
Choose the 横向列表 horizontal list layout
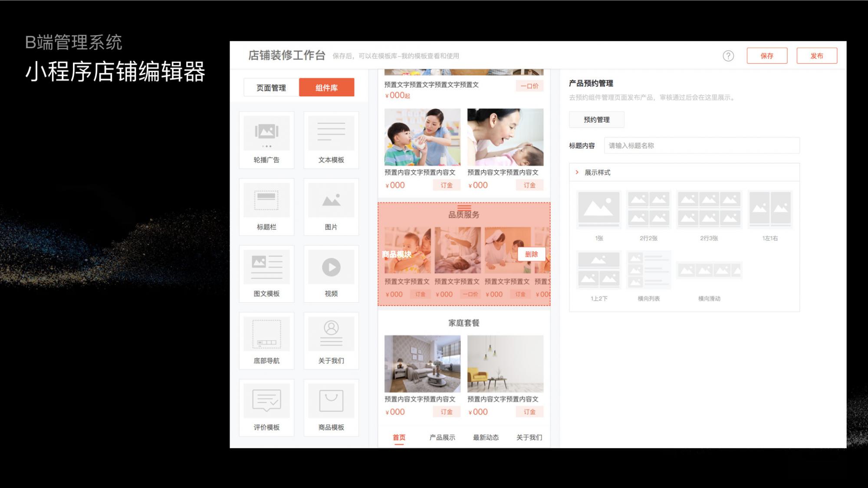[648, 276]
